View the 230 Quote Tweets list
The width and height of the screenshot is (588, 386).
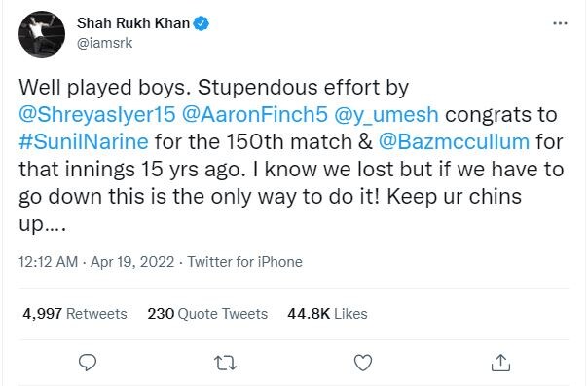[207, 314]
